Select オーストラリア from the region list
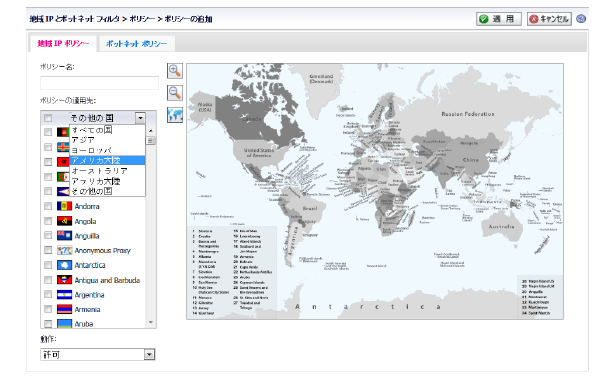Image resolution: width=616 pixels, height=387 pixels. pyautogui.click(x=107, y=171)
